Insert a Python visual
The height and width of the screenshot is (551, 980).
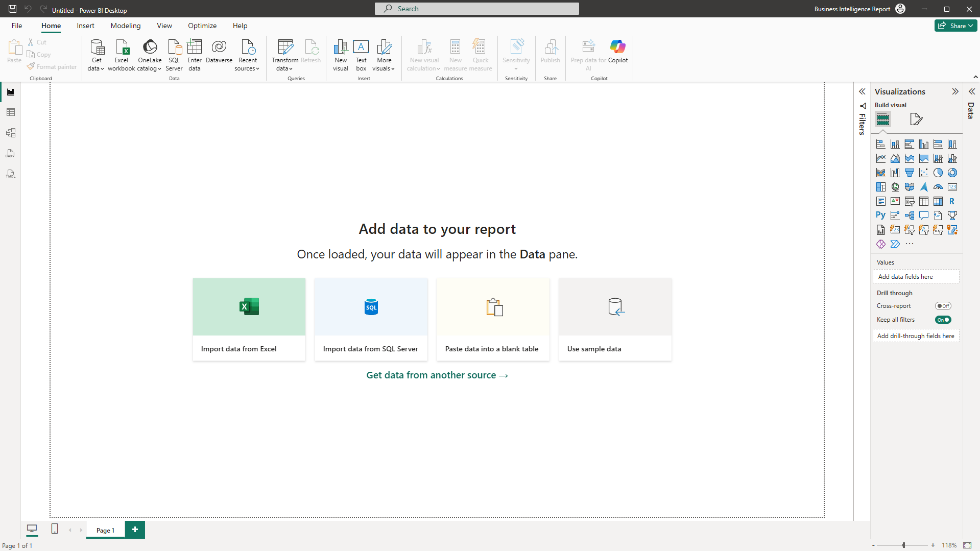coord(880,215)
